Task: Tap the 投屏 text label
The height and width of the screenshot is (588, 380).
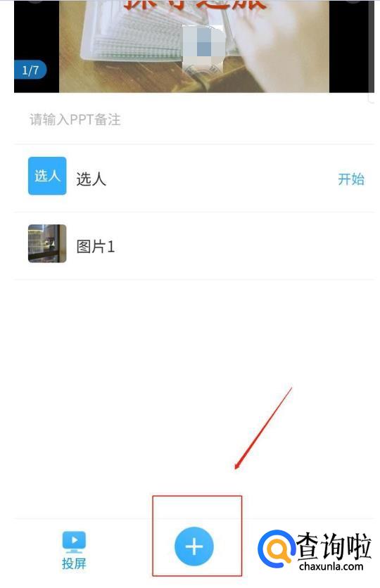Action: pyautogui.click(x=74, y=563)
